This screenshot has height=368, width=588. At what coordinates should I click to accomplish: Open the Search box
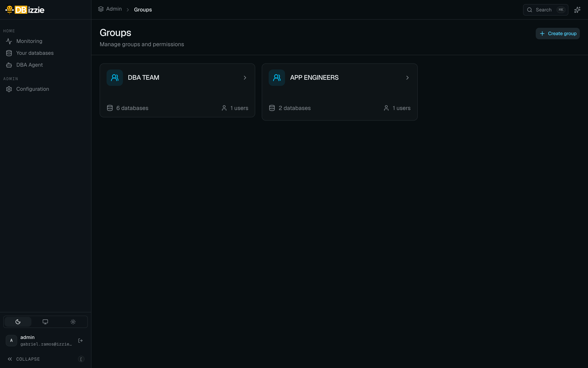(x=546, y=10)
